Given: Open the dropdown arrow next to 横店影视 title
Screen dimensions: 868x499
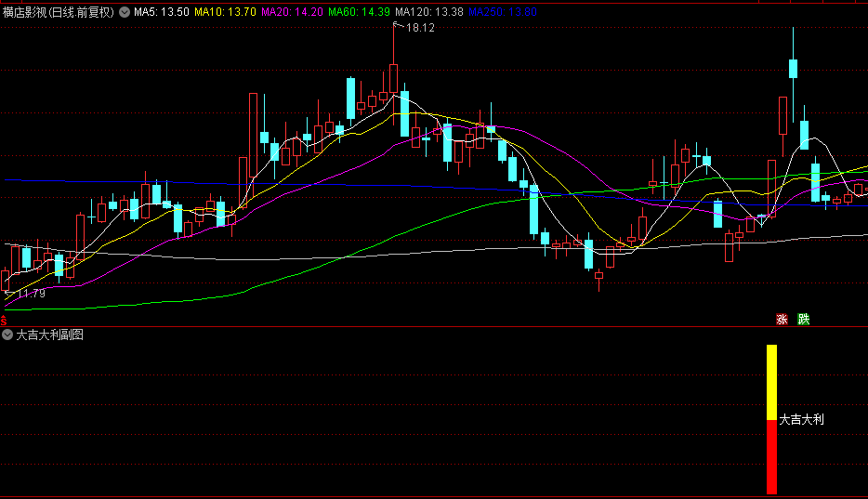Looking at the screenshot, I should pyautogui.click(x=125, y=12).
